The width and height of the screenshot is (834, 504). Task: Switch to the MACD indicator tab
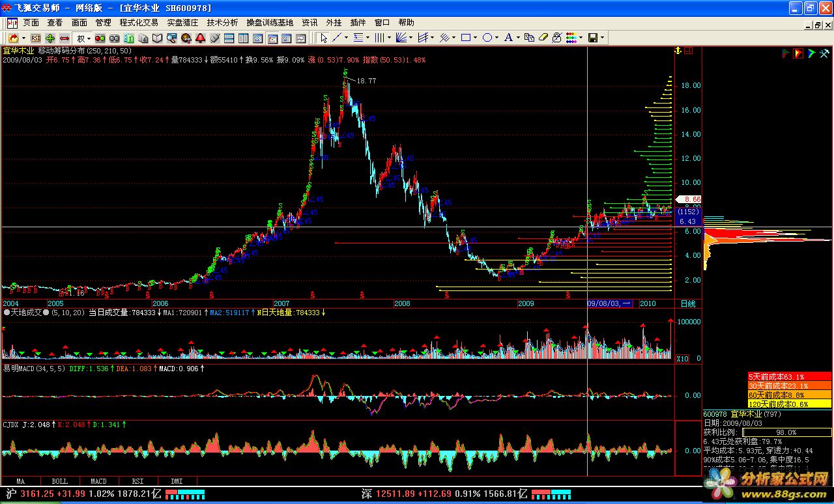point(98,481)
